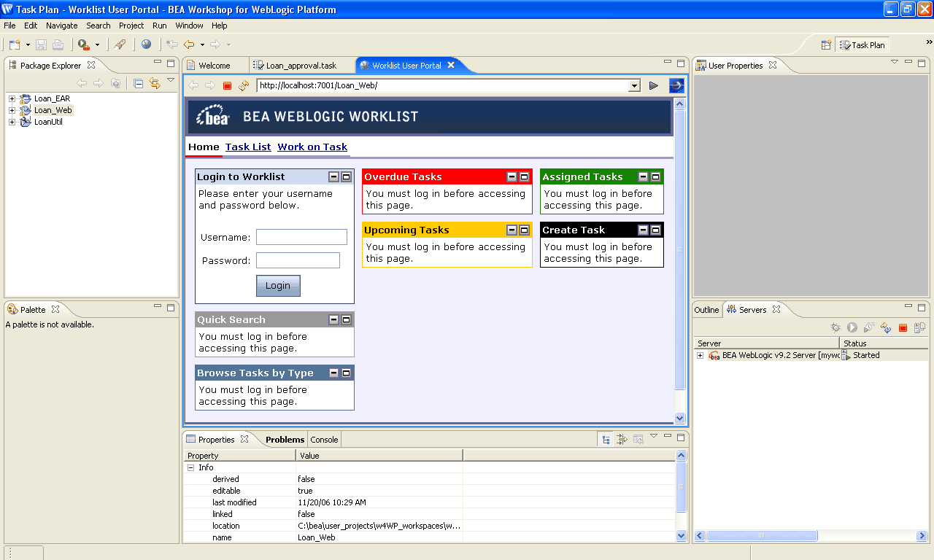Open the Open Perspective icon

click(827, 45)
